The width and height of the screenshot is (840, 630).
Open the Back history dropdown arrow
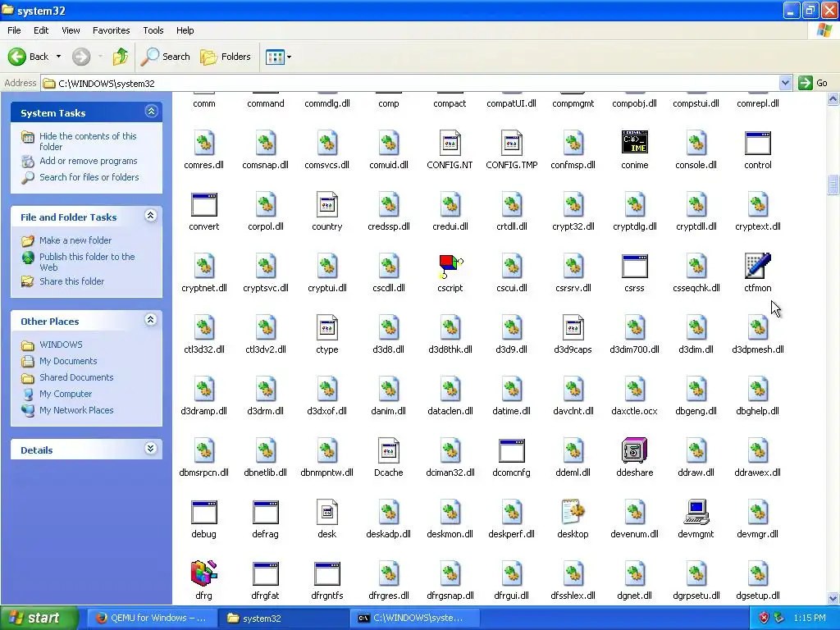58,57
